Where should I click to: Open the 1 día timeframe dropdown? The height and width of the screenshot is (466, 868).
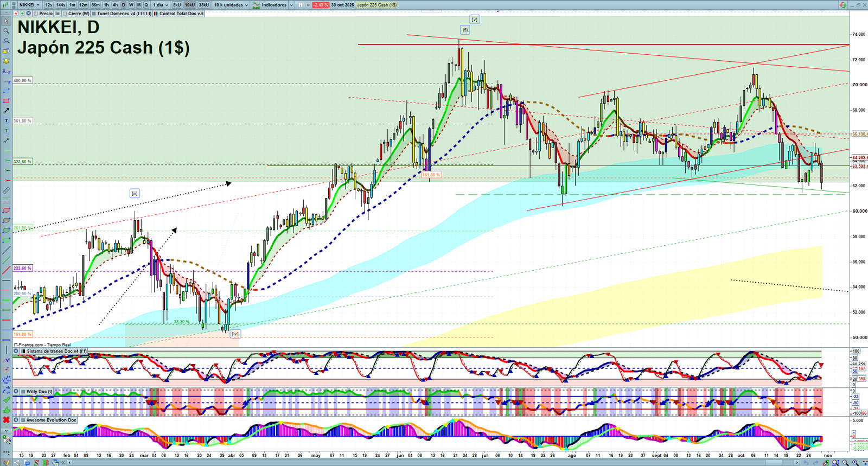tap(160, 5)
